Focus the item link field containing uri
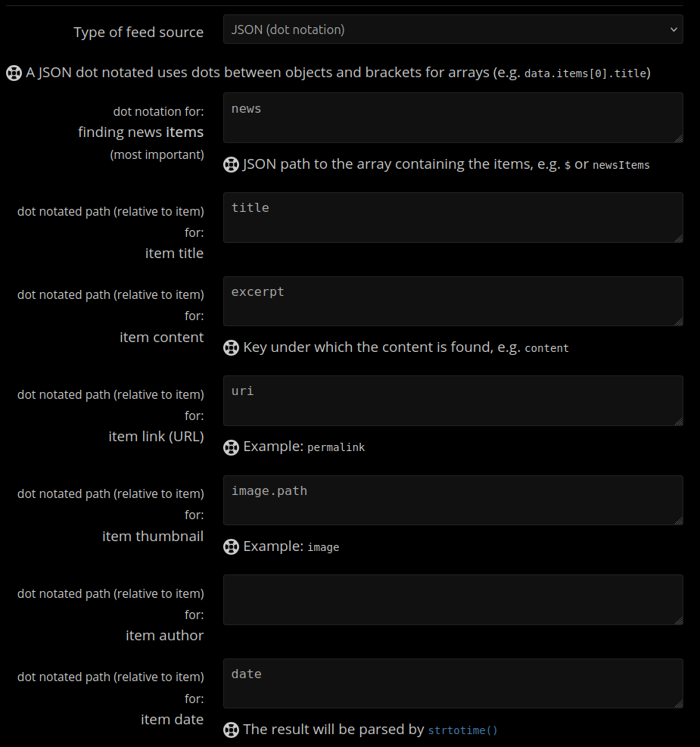The image size is (700, 747). click(453, 400)
